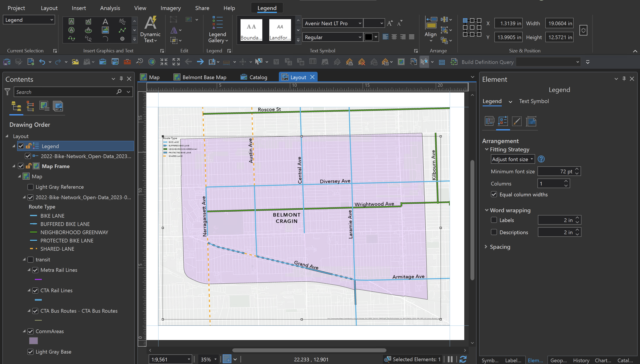This screenshot has width=640, height=364.
Task: Open the Imagery ribbon tab
Action: coord(170,8)
